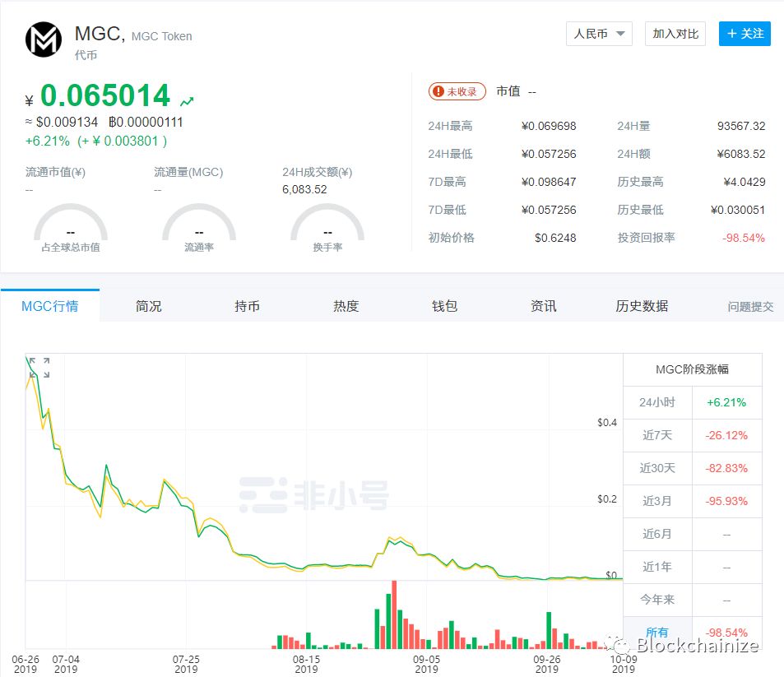Image resolution: width=784 pixels, height=677 pixels.
Task: Select the 近30天 period row
Action: pyautogui.click(x=693, y=469)
